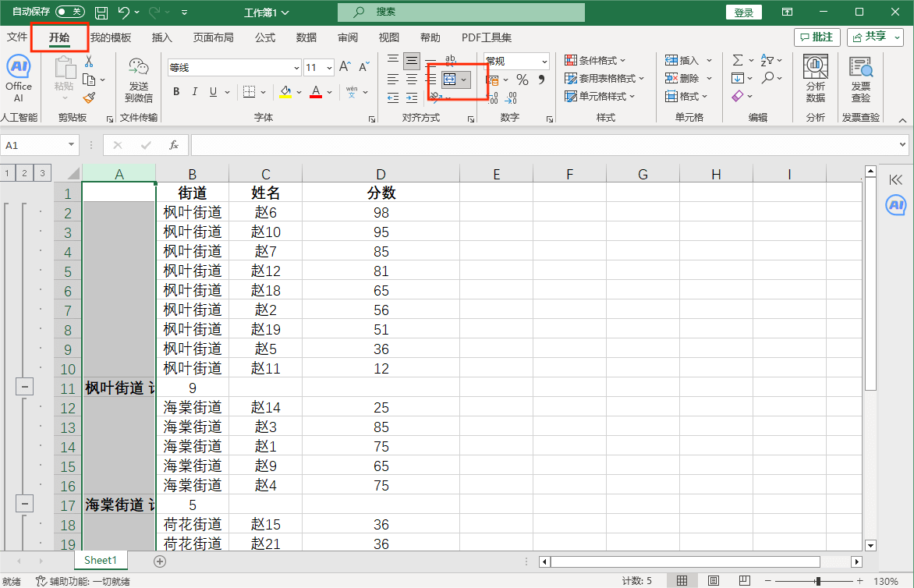Viewport: 914px width, 588px height.
Task: Open the Analyze Data tool
Action: click(816, 79)
